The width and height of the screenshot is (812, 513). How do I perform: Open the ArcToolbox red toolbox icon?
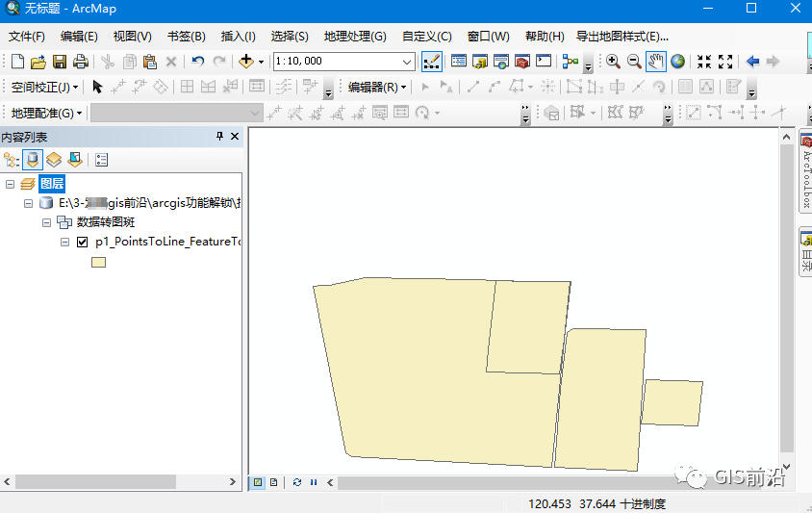tap(522, 62)
